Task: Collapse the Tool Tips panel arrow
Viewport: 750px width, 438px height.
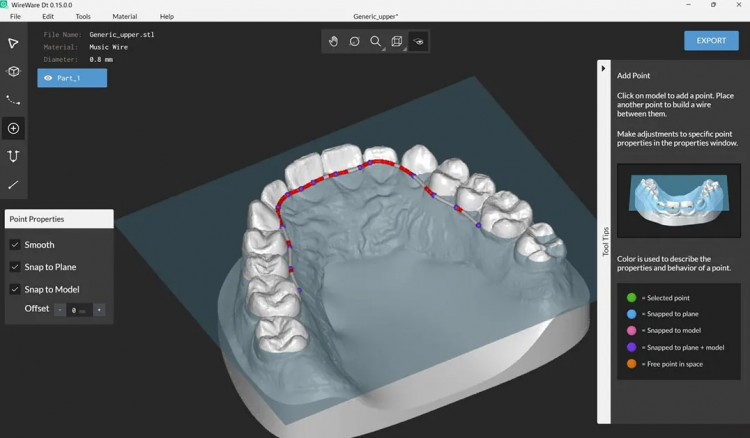Action: coord(603,68)
